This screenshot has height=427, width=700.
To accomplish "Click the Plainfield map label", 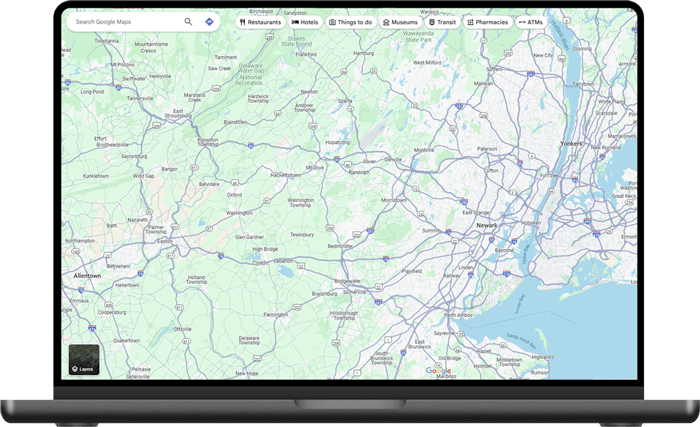I will 412,271.
